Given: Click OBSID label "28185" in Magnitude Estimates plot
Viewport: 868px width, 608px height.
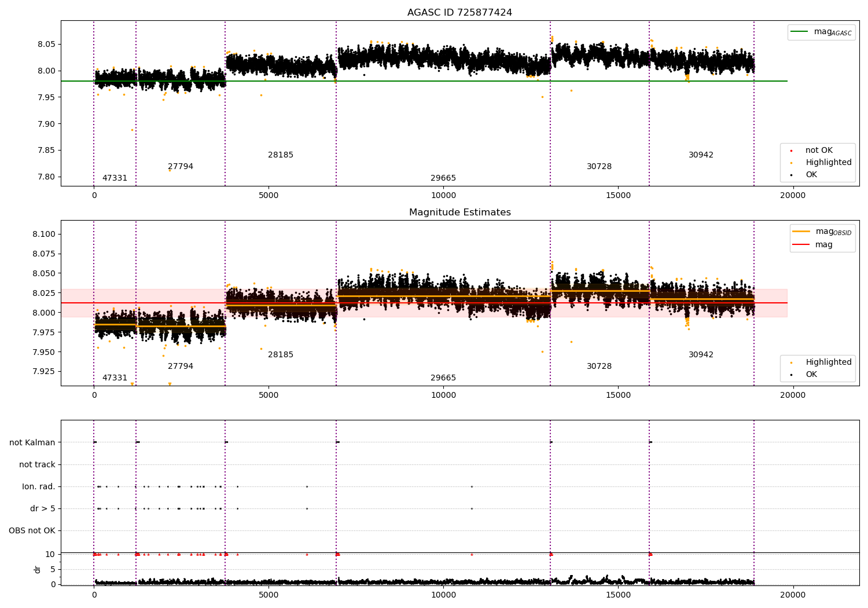Looking at the screenshot, I should tap(281, 355).
